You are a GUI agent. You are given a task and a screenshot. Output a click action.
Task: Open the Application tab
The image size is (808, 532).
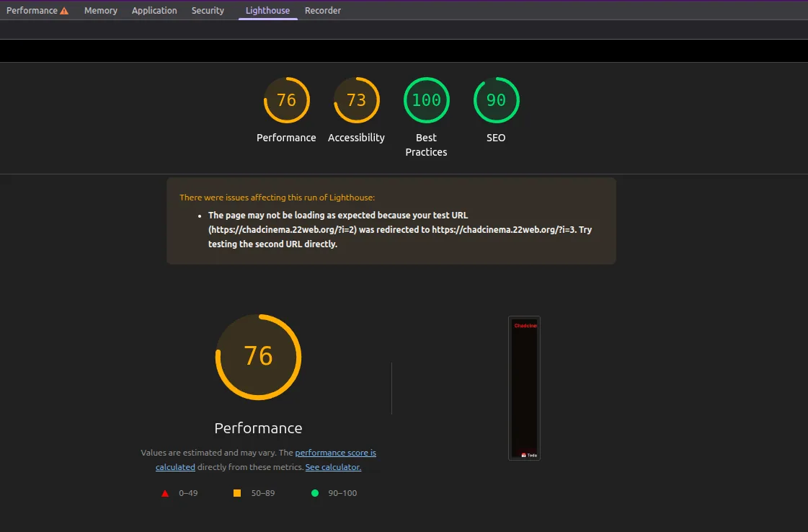point(154,10)
